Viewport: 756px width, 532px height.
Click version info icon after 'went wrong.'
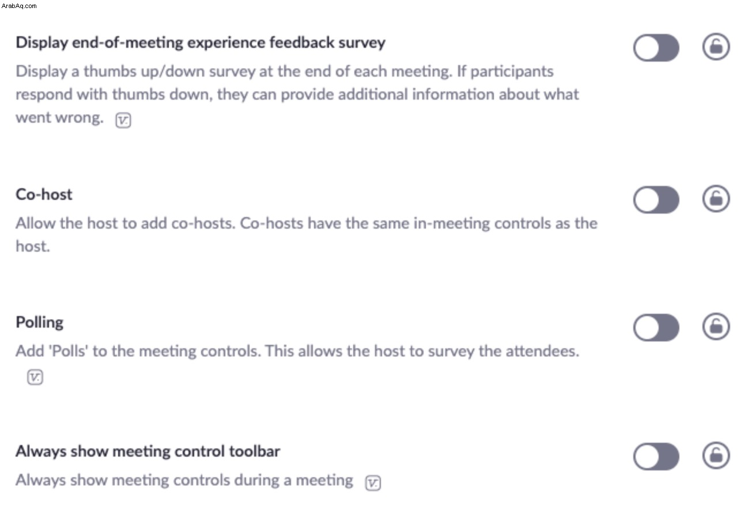point(123,120)
